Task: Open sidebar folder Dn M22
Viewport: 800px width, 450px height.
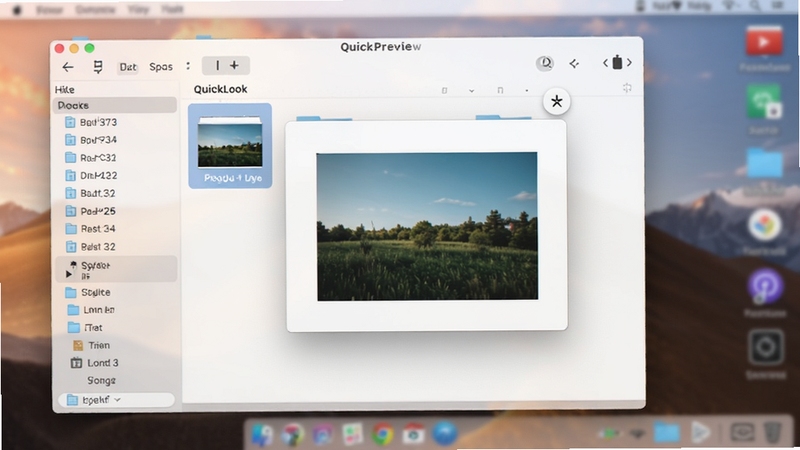Action: coord(91,176)
